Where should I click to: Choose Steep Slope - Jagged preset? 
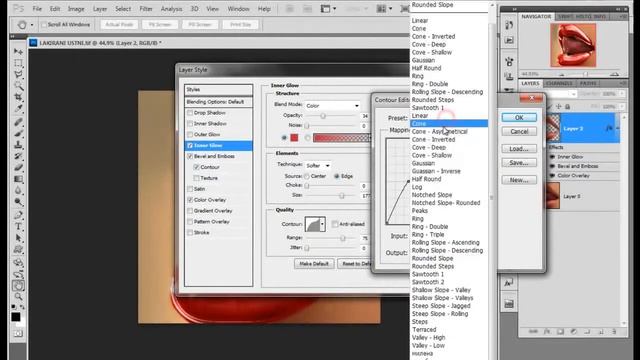coord(441,306)
